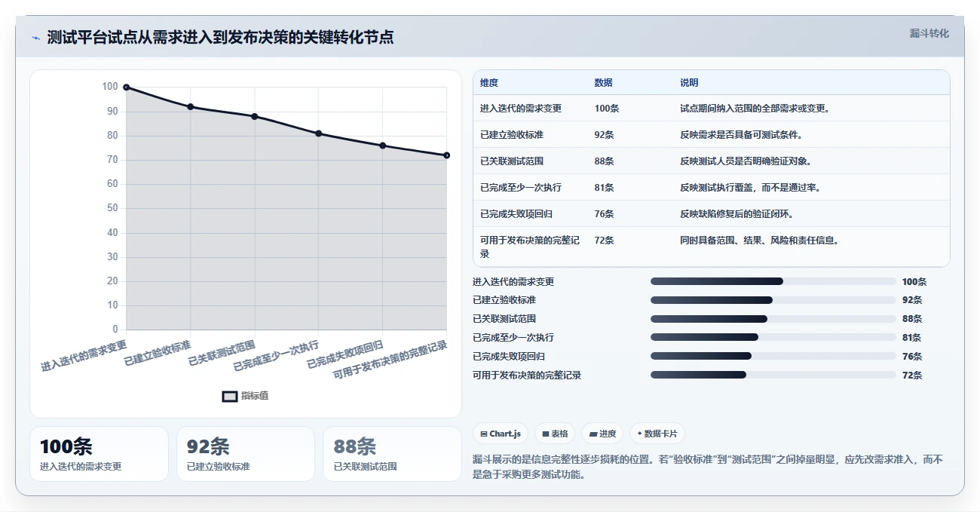Click the 81条 cell in the table
Image resolution: width=980 pixels, height=512 pixels.
(604, 188)
